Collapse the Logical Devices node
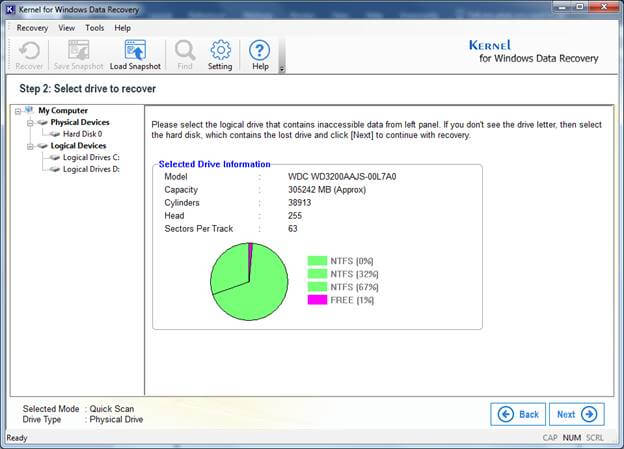This screenshot has width=624, height=449. point(30,146)
